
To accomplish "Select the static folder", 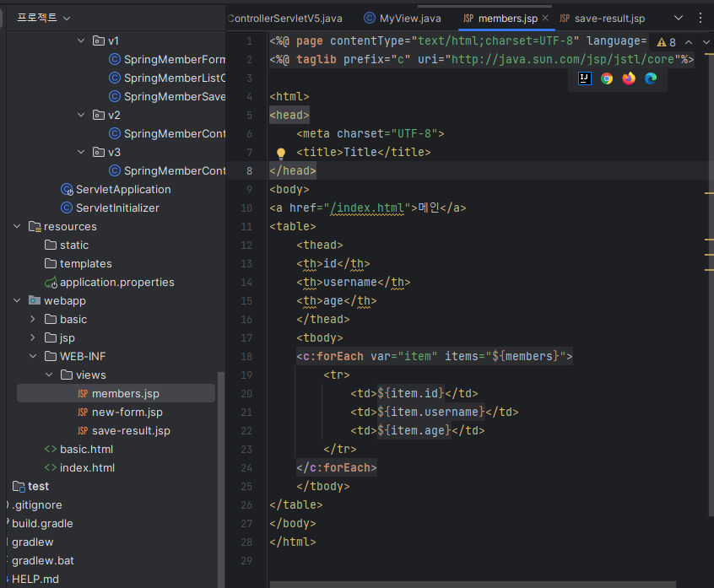I will 67,245.
